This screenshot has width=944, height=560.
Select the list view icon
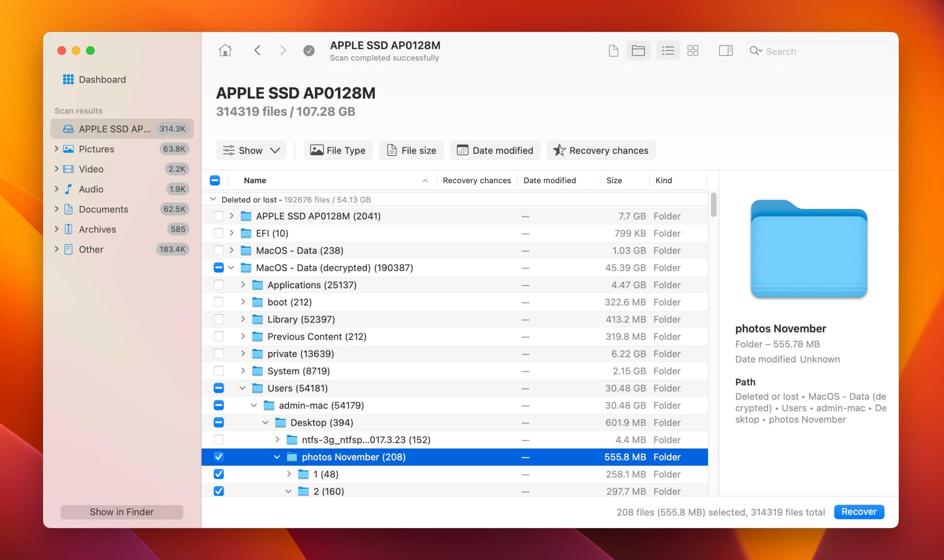(668, 51)
